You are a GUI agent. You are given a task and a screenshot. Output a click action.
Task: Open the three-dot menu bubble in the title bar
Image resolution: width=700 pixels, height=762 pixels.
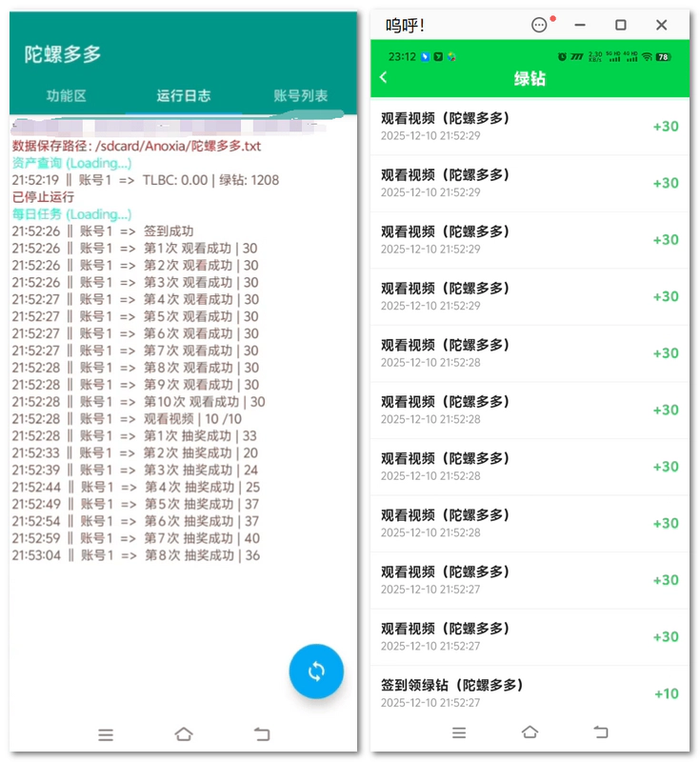tap(540, 26)
